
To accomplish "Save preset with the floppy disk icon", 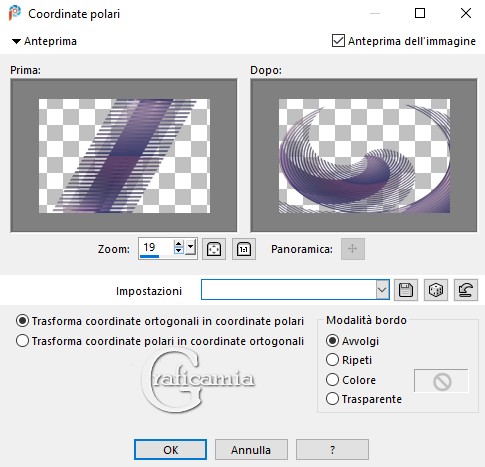I will click(406, 290).
